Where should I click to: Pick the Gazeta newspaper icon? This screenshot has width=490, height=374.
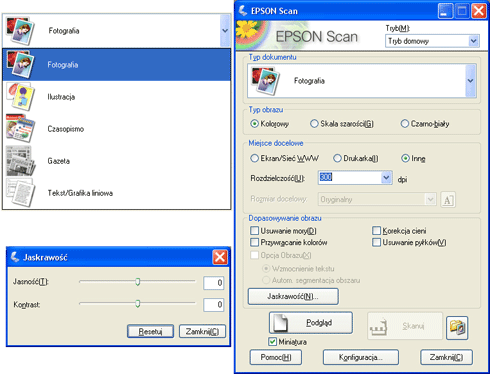21,161
